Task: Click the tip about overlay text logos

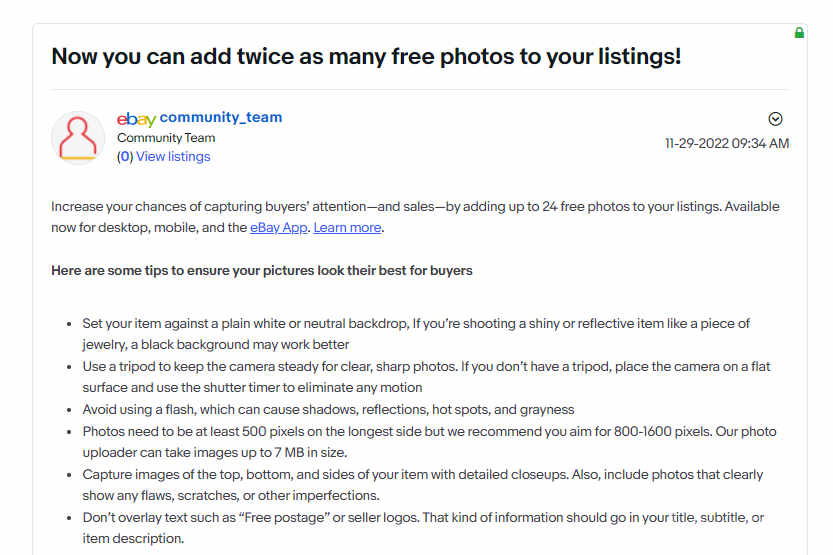Action: (423, 528)
